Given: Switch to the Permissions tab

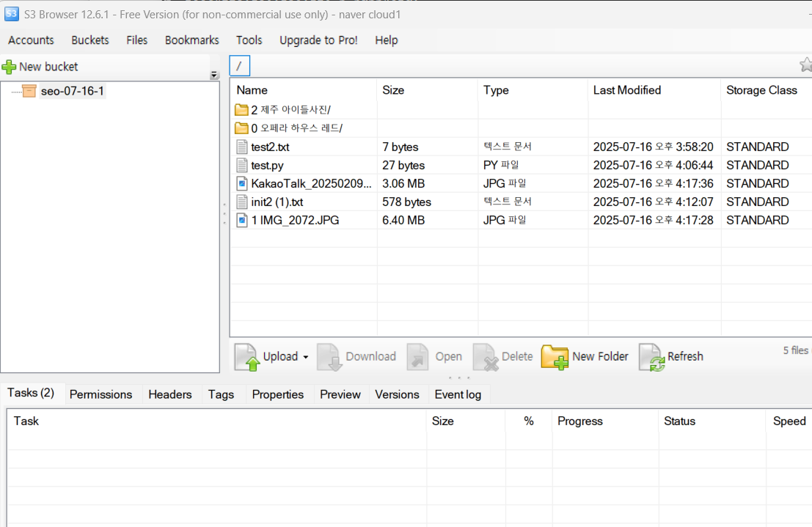Looking at the screenshot, I should click(101, 394).
